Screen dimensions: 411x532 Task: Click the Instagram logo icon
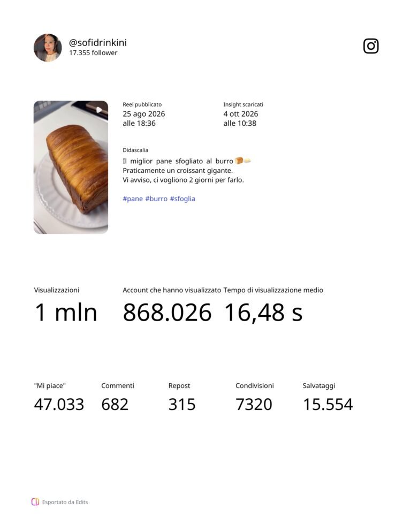click(371, 46)
